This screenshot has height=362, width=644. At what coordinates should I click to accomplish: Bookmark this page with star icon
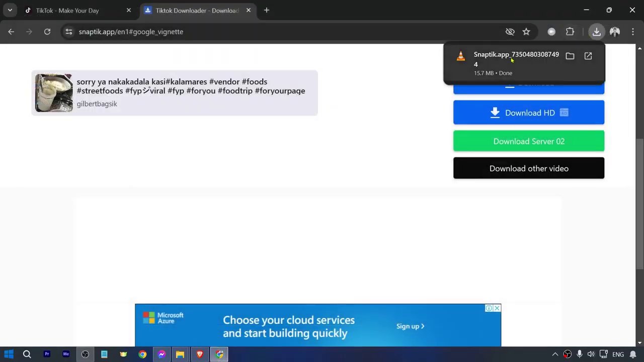[x=526, y=32]
